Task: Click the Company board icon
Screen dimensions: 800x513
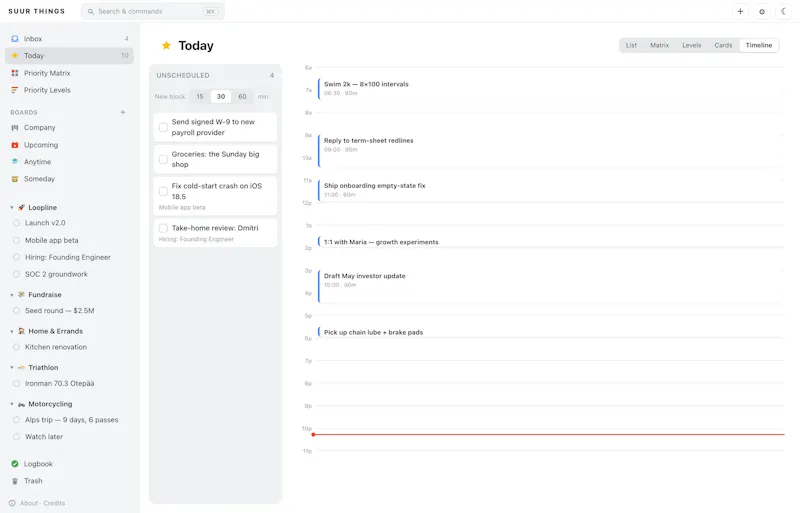Action: 15,128
